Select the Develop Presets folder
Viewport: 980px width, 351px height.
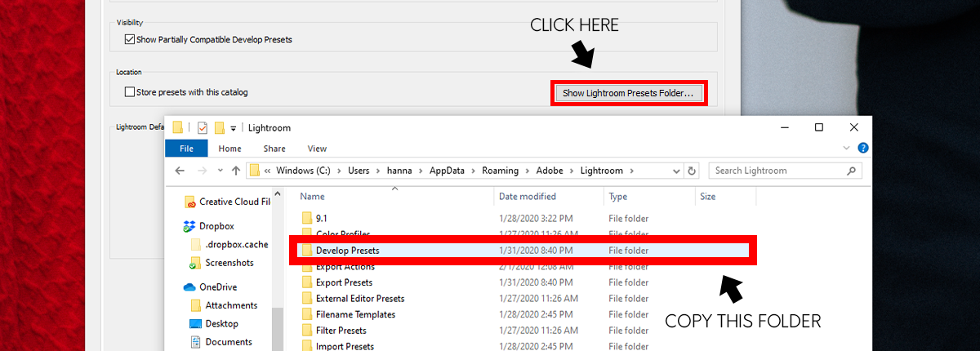coord(347,250)
